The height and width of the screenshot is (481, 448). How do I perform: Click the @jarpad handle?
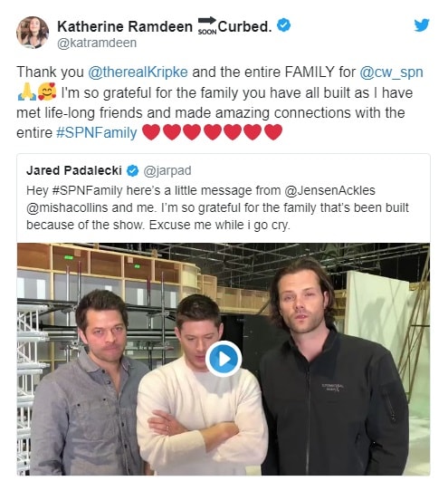[x=167, y=171]
